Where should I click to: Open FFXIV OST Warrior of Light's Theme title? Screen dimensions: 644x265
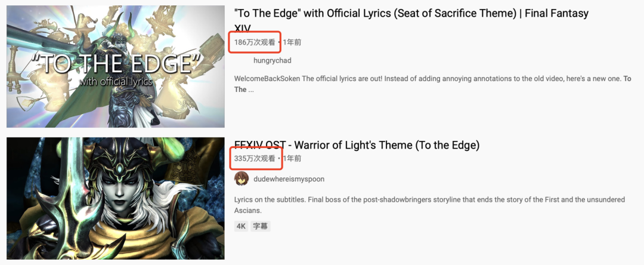point(357,145)
